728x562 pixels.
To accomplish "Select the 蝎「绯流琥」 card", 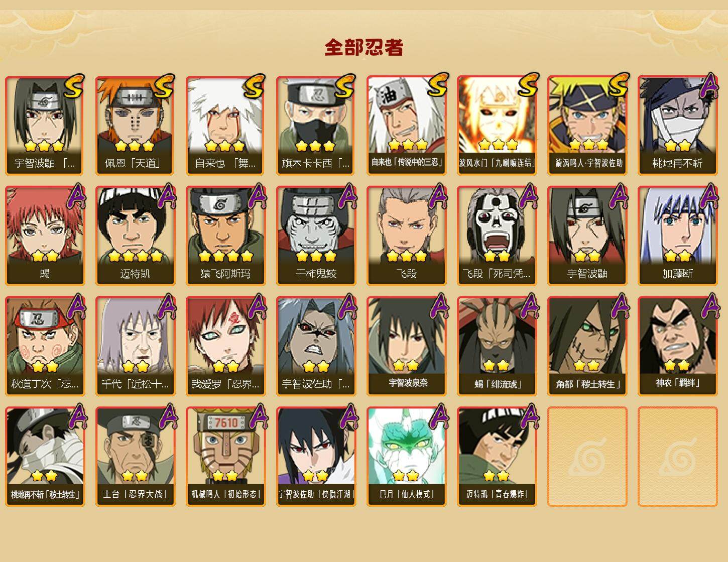I will [497, 346].
